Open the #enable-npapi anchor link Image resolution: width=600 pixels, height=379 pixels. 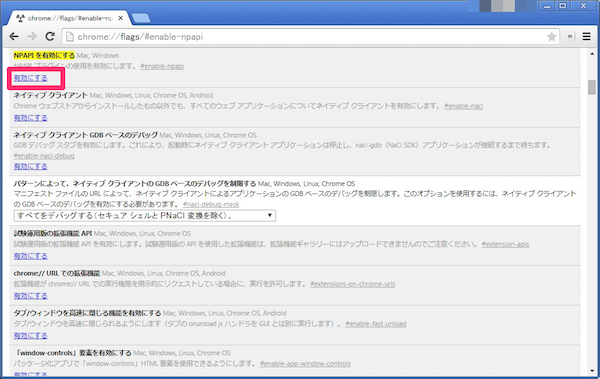(x=162, y=66)
